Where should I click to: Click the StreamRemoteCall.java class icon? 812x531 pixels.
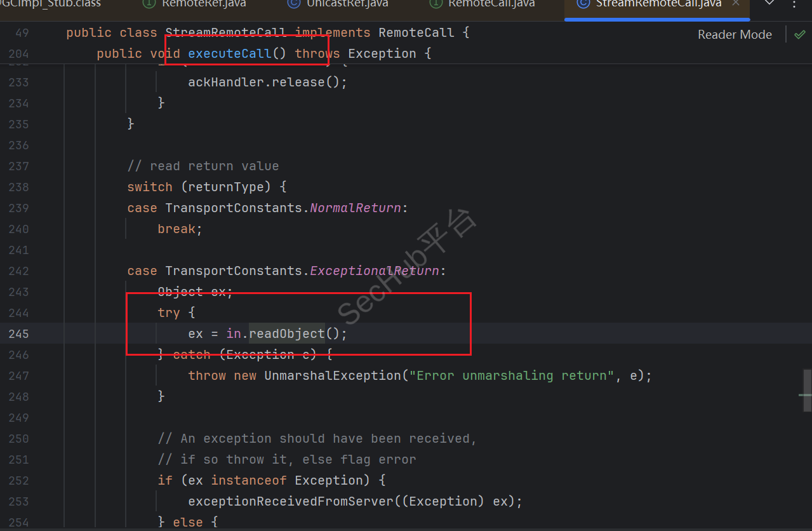(583, 4)
